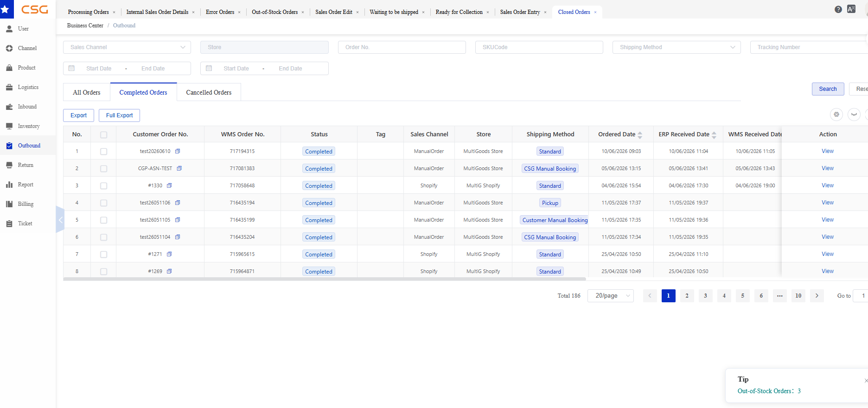Sort by ERP Received Date column

[x=714, y=135]
